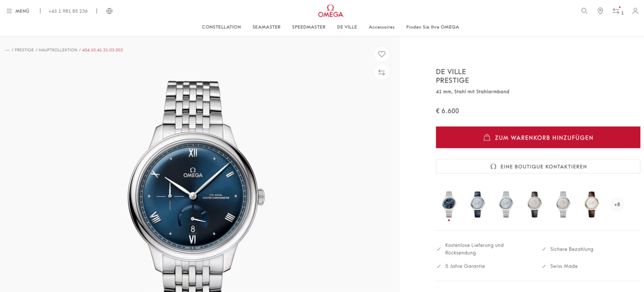Open the MENÜ hamburger menu
644x292 pixels.
point(18,11)
